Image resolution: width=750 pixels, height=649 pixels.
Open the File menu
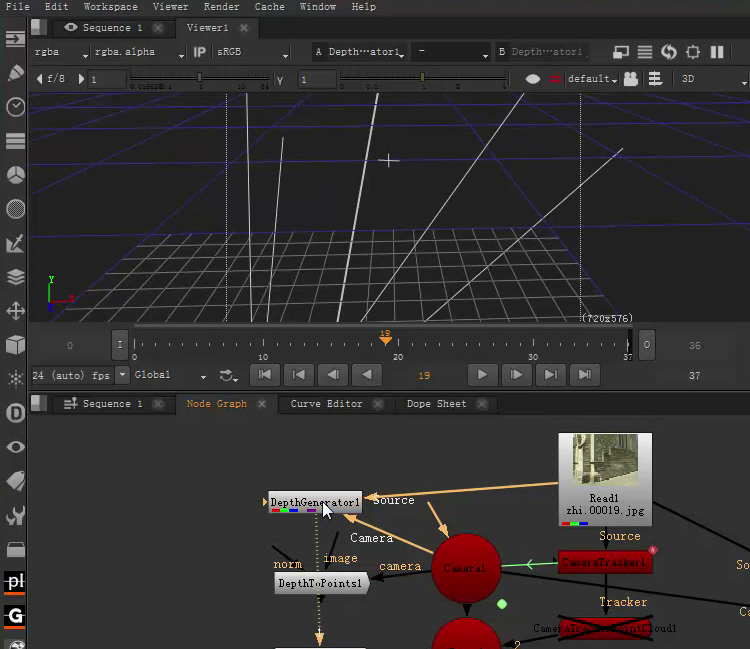[x=18, y=7]
